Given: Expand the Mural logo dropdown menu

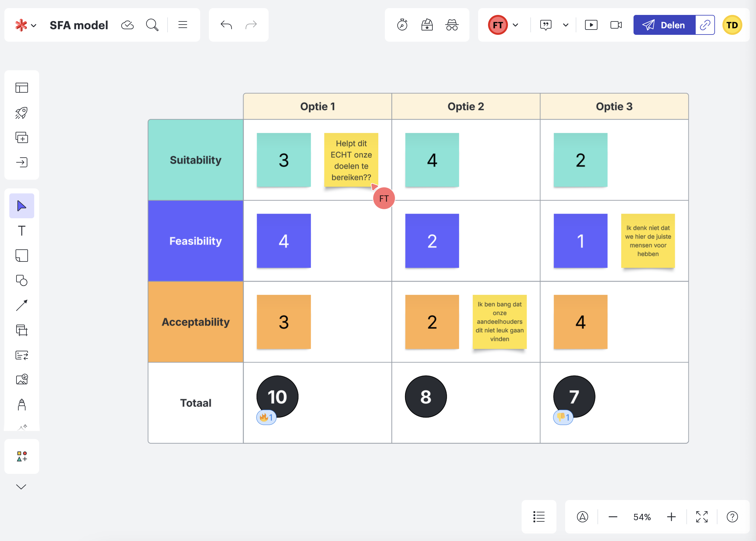Looking at the screenshot, I should (25, 25).
